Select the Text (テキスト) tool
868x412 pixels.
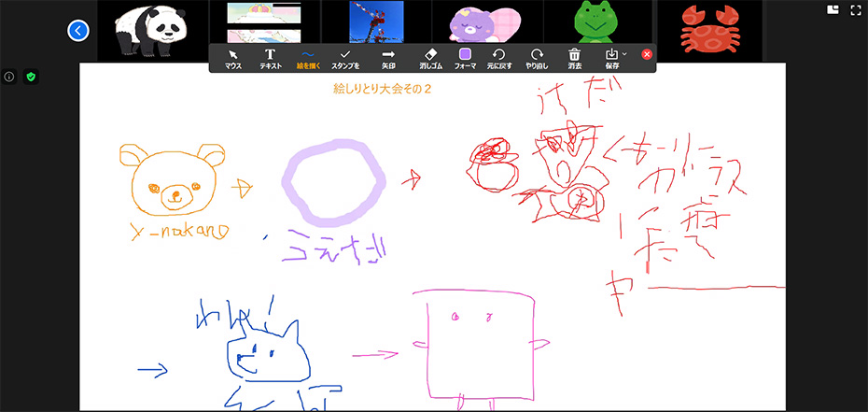coord(271,59)
